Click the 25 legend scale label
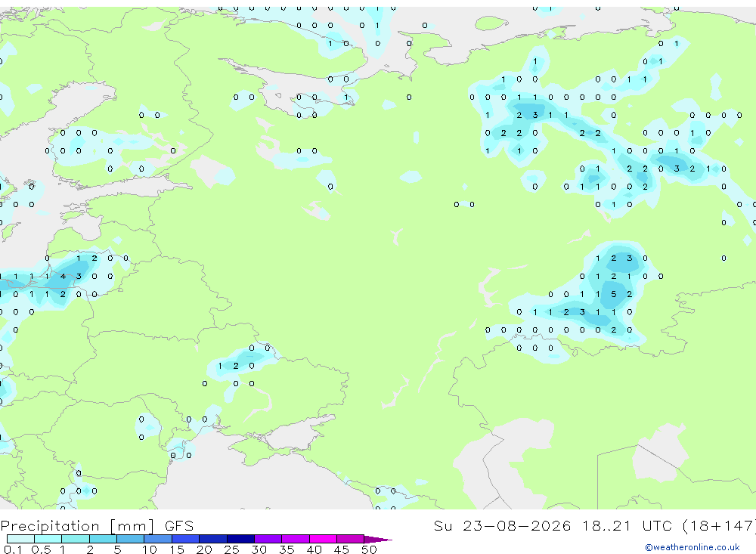Viewport: 756px width, 554px height. (x=232, y=549)
